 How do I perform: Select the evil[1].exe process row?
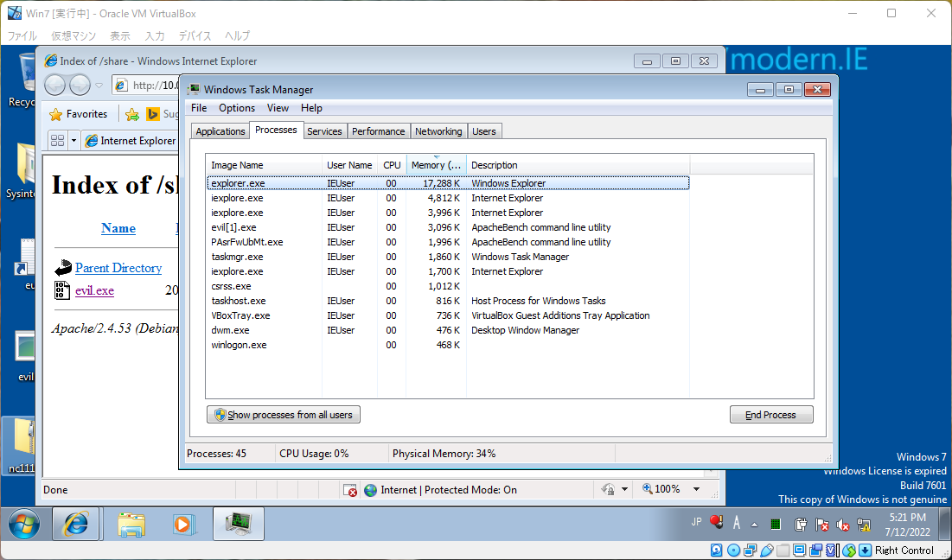448,227
